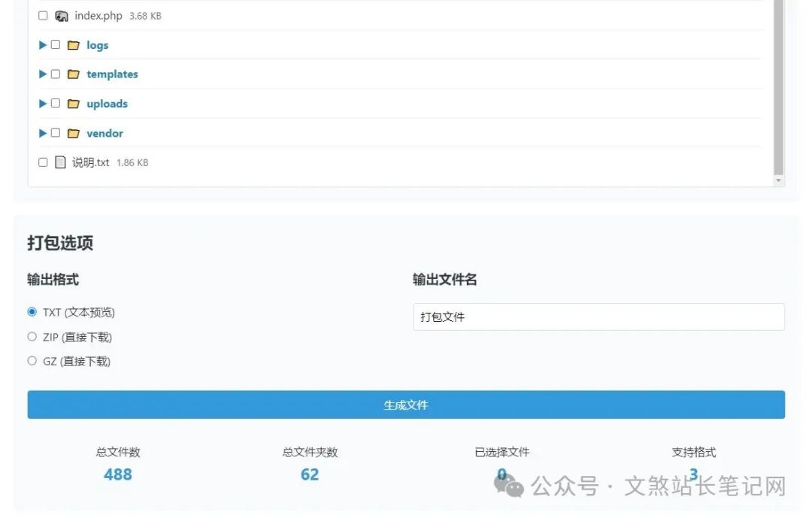Click the folder icon beside uploads
This screenshot has height=518, width=812.
[x=73, y=103]
